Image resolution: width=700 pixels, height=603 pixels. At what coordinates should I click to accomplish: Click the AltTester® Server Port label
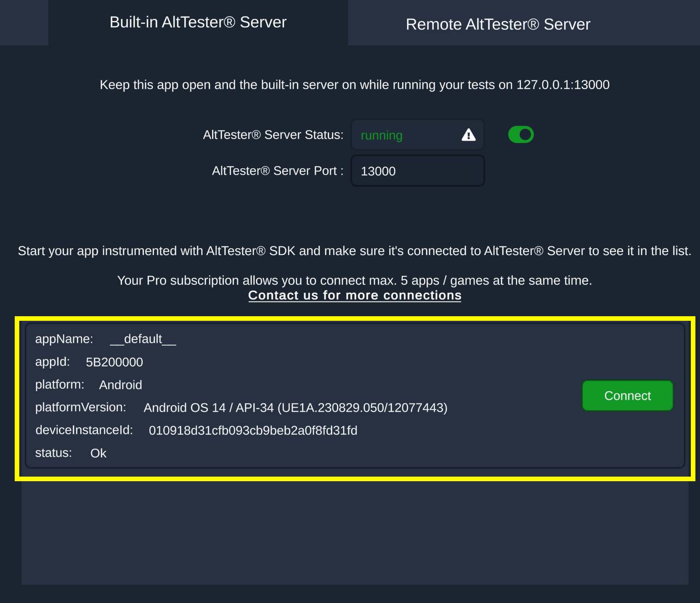click(277, 171)
